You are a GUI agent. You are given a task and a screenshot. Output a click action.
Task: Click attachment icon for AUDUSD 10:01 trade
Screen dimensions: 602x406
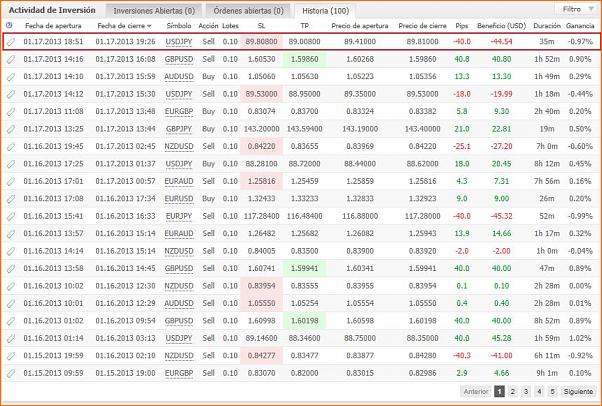pos(12,303)
